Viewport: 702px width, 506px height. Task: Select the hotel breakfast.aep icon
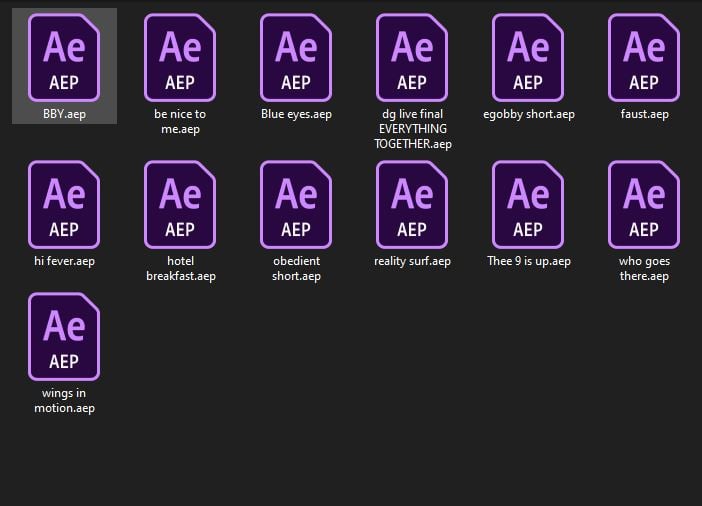pos(180,205)
